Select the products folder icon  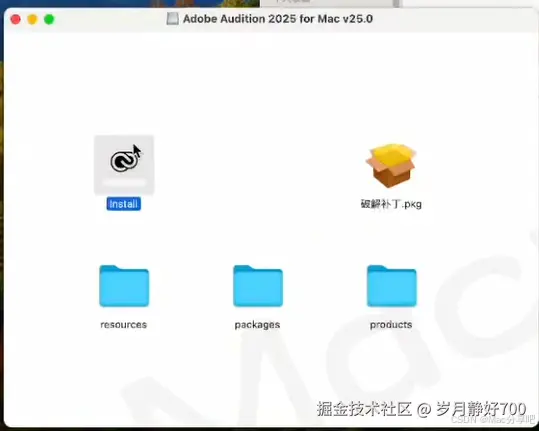(x=392, y=286)
